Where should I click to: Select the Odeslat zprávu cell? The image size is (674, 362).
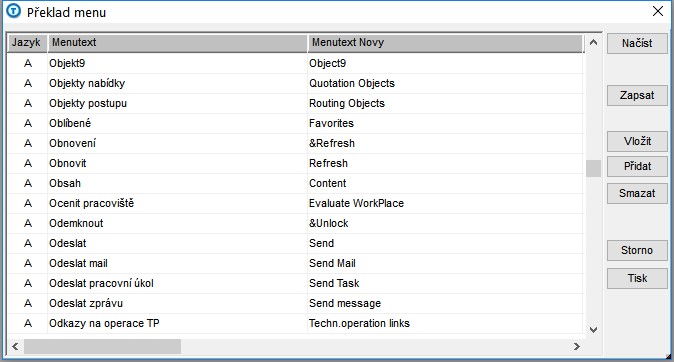click(x=177, y=303)
